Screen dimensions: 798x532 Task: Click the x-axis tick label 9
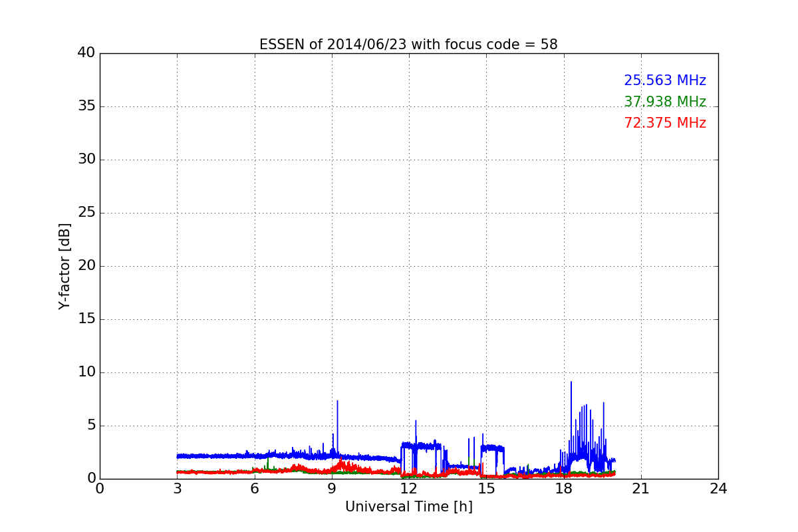click(331, 489)
